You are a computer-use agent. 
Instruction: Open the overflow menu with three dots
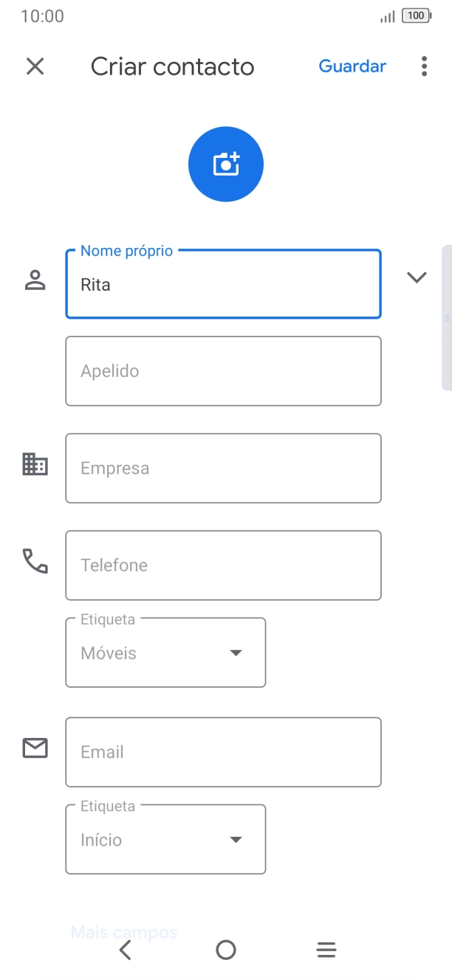pos(423,66)
